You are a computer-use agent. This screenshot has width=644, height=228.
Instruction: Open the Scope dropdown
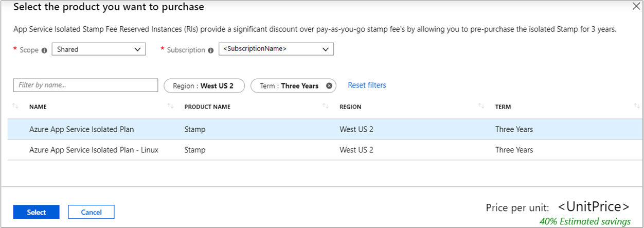tap(99, 49)
